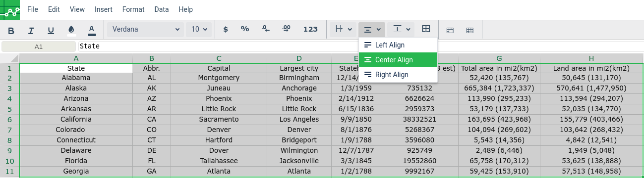Image resolution: width=644 pixels, height=178 pixels.
Task: Open the 123 number format options
Action: point(310,30)
